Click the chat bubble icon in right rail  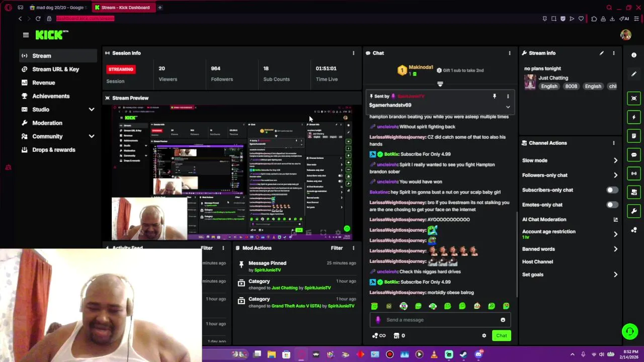pos(634,155)
